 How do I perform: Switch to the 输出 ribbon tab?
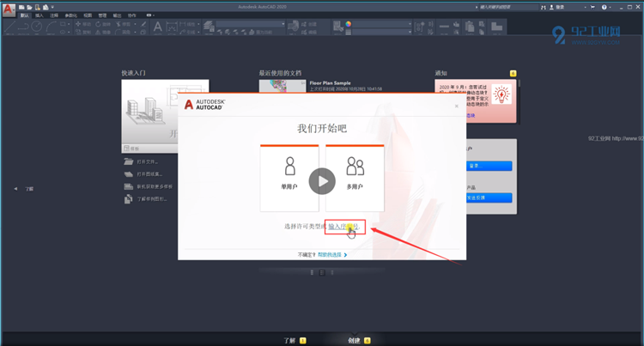(x=117, y=15)
